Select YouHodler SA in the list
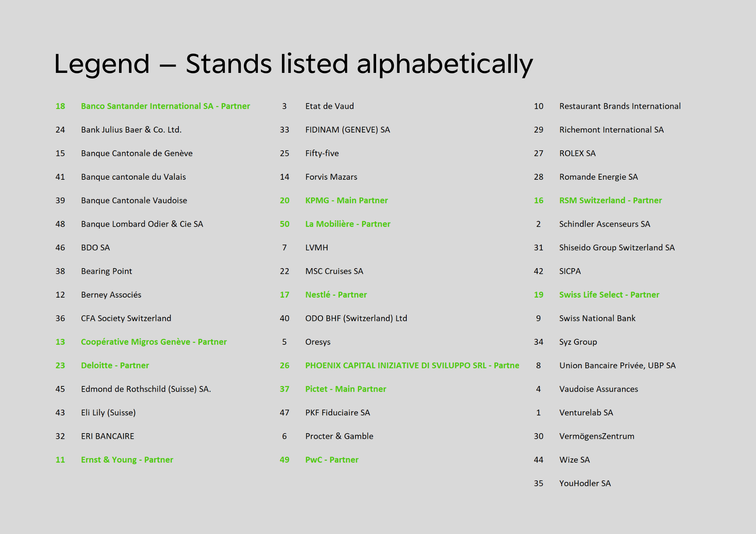The width and height of the screenshot is (756, 534). tap(585, 483)
